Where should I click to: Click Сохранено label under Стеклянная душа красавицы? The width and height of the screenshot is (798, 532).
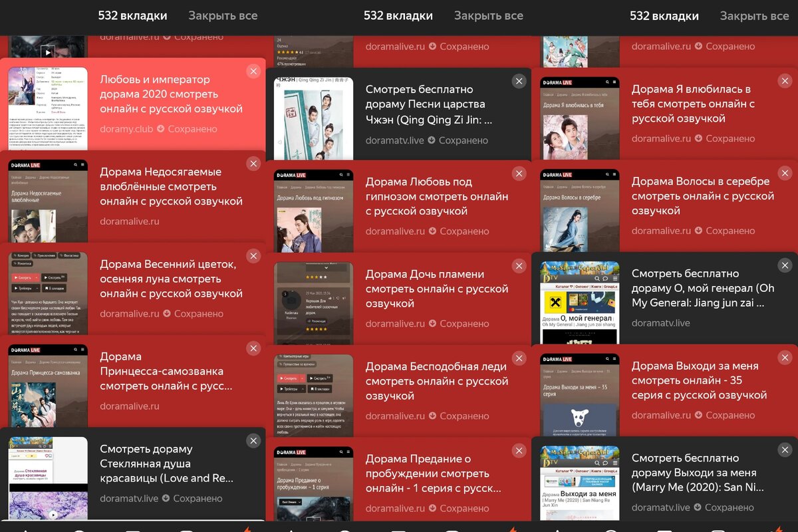click(198, 499)
